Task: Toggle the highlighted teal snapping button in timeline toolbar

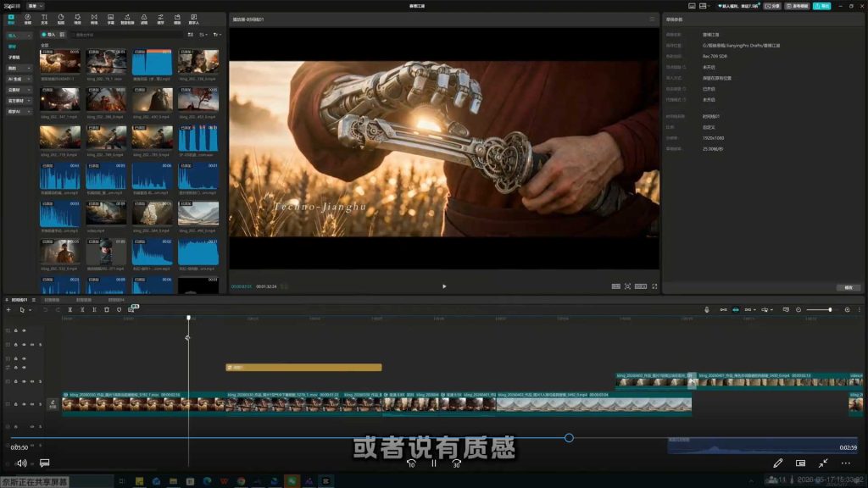Action: pos(736,310)
